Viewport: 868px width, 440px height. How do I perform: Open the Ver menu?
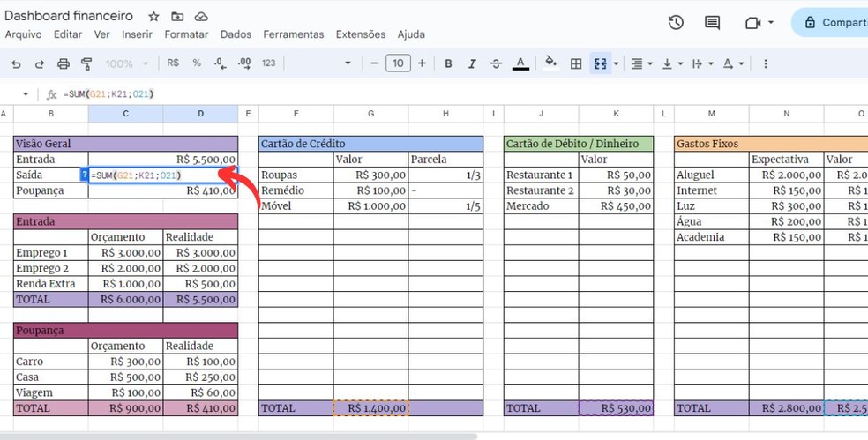point(101,34)
